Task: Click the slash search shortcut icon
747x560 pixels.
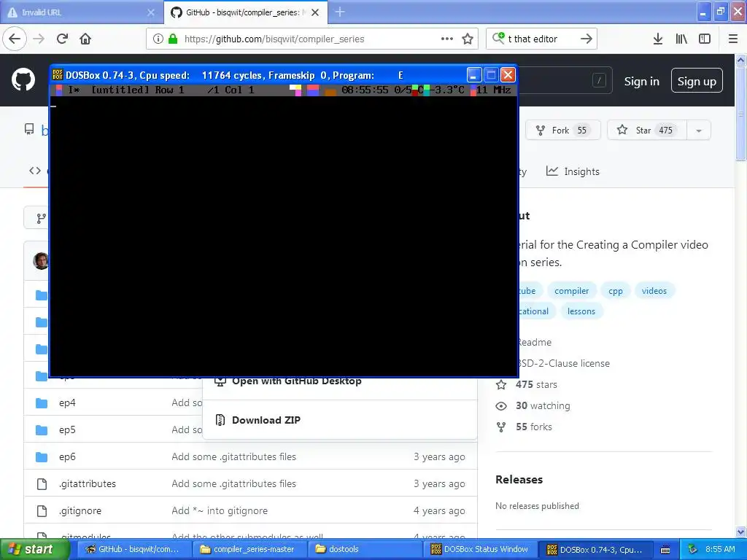Action: [599, 80]
